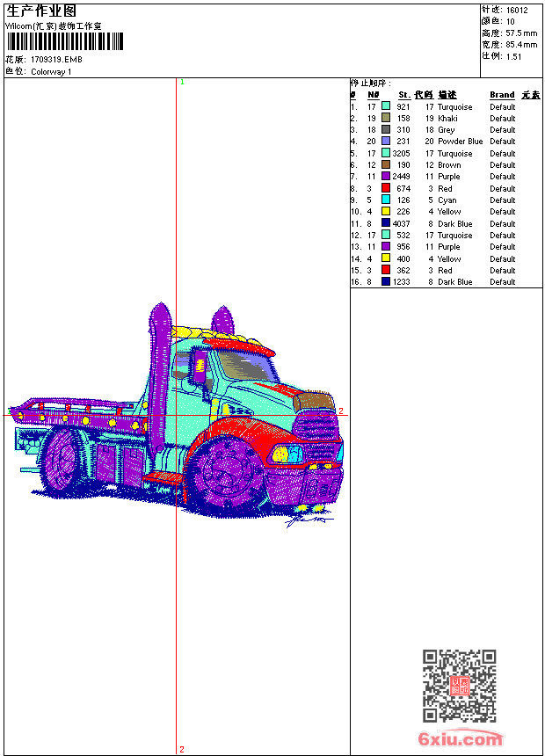This screenshot has width=545, height=756.
Task: Select the 'Wilcom(汇京)' studio name line
Action: coord(54,26)
